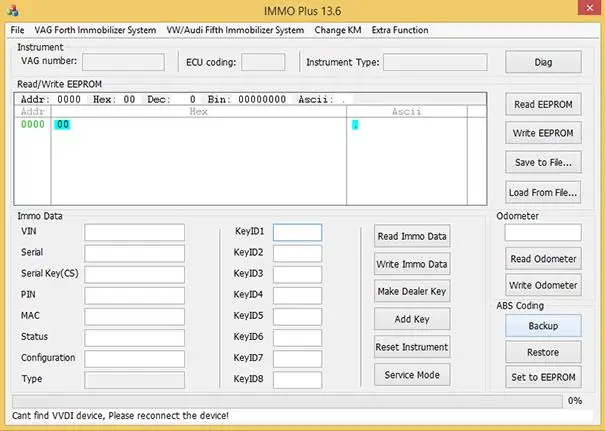Focus the KeyID6 field

[297, 338]
